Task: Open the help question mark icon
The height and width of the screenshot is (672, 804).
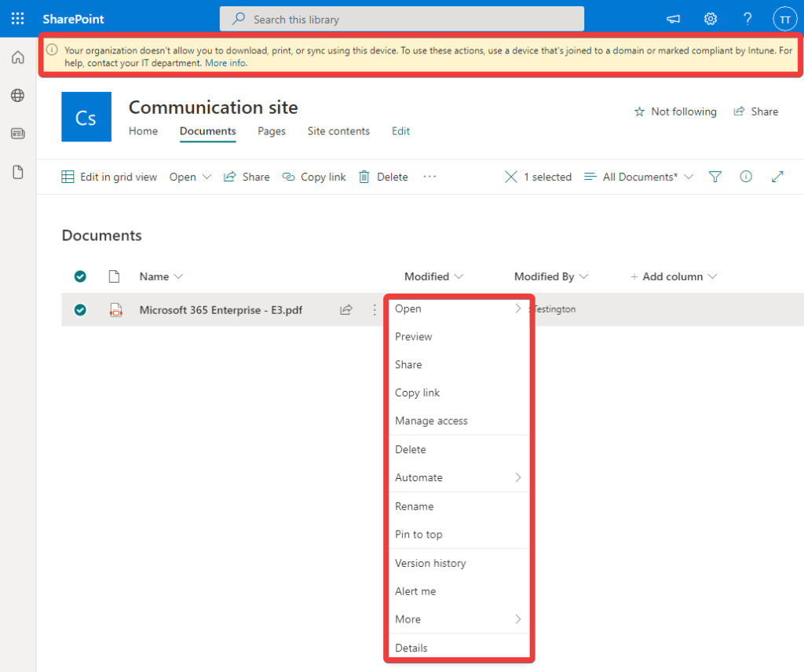Action: [747, 19]
